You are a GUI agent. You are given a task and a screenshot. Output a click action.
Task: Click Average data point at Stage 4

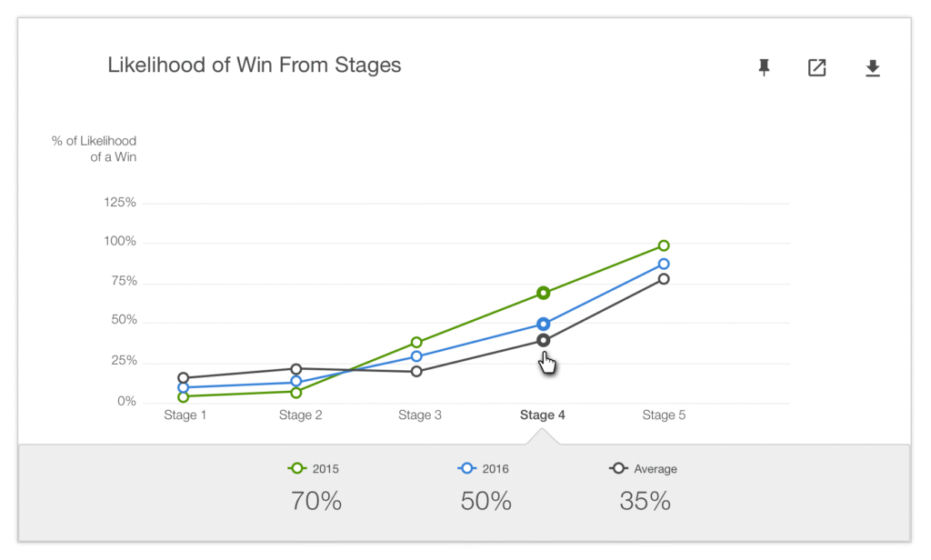click(544, 340)
